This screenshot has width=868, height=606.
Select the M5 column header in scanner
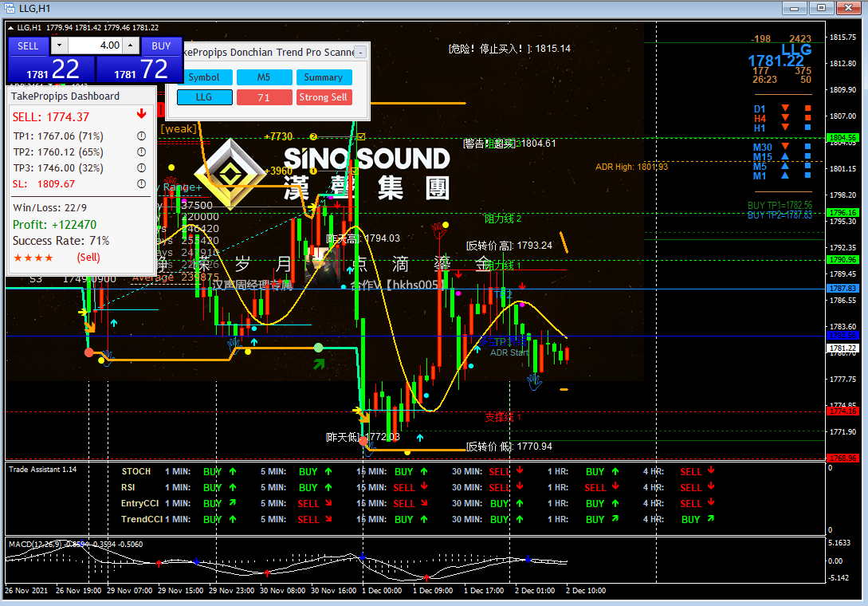tap(264, 77)
